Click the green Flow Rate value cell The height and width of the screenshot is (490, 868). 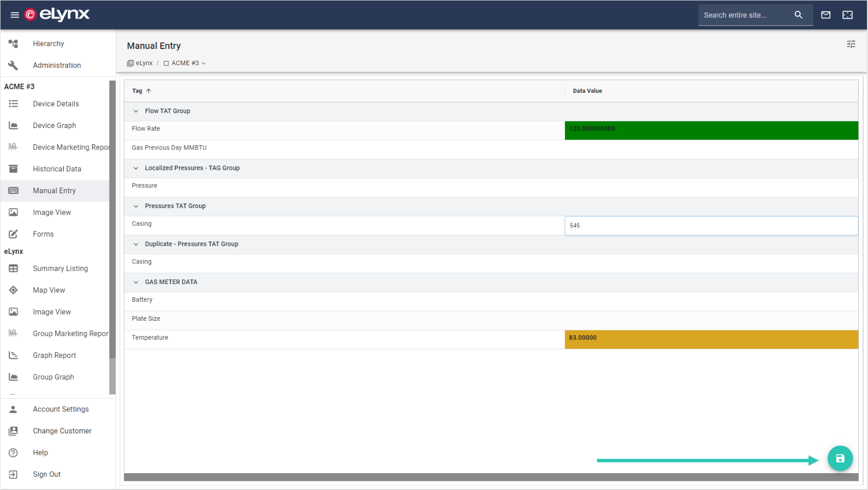[x=711, y=131]
